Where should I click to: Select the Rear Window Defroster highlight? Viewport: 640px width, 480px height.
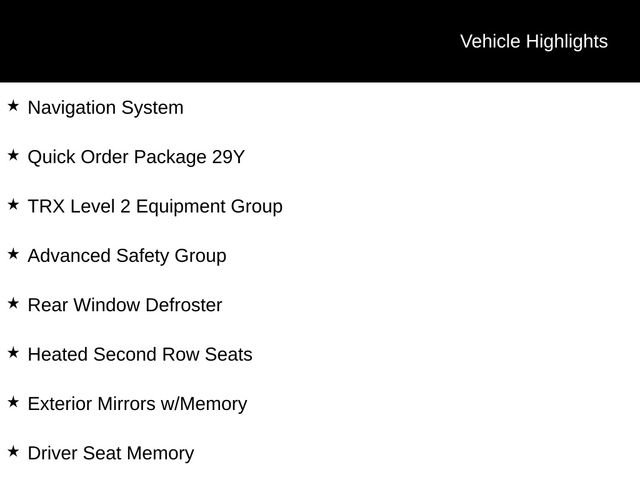[125, 305]
